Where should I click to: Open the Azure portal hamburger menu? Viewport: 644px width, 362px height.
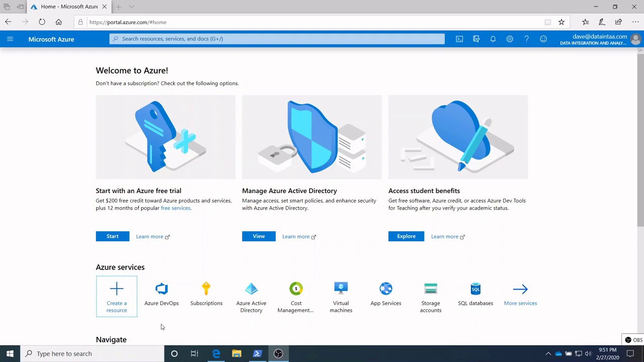pos(10,39)
